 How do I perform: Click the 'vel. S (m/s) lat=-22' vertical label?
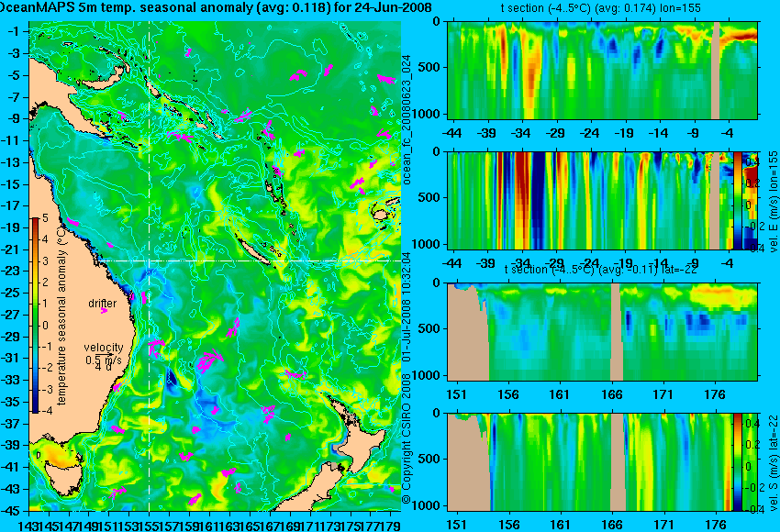(x=774, y=463)
